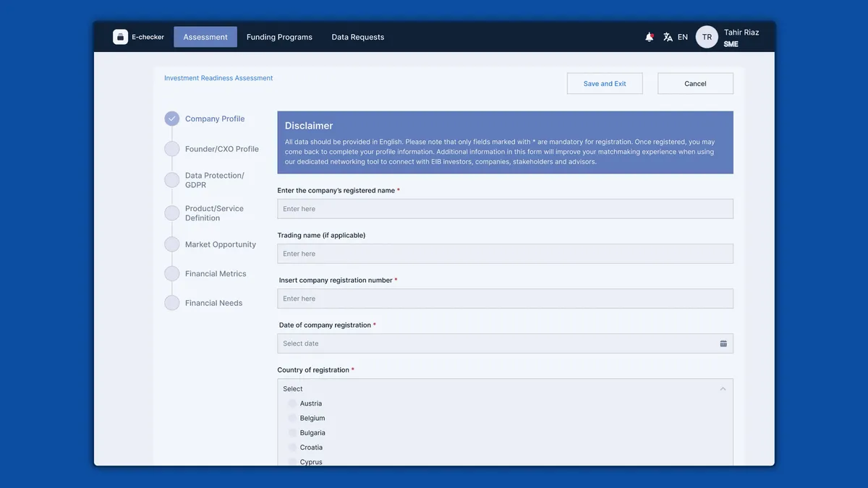Open the EN language selector
868x488 pixels.
pyautogui.click(x=683, y=37)
